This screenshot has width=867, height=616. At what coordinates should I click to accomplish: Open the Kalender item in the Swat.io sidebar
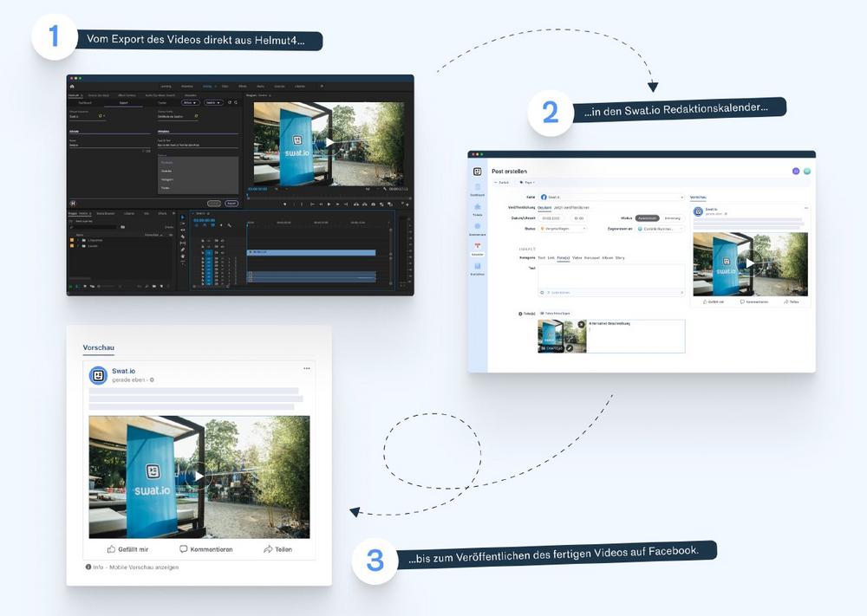click(477, 250)
